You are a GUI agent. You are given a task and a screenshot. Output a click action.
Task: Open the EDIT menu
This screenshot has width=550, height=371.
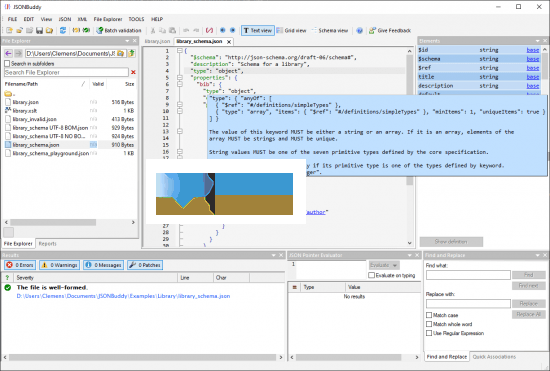[29, 19]
